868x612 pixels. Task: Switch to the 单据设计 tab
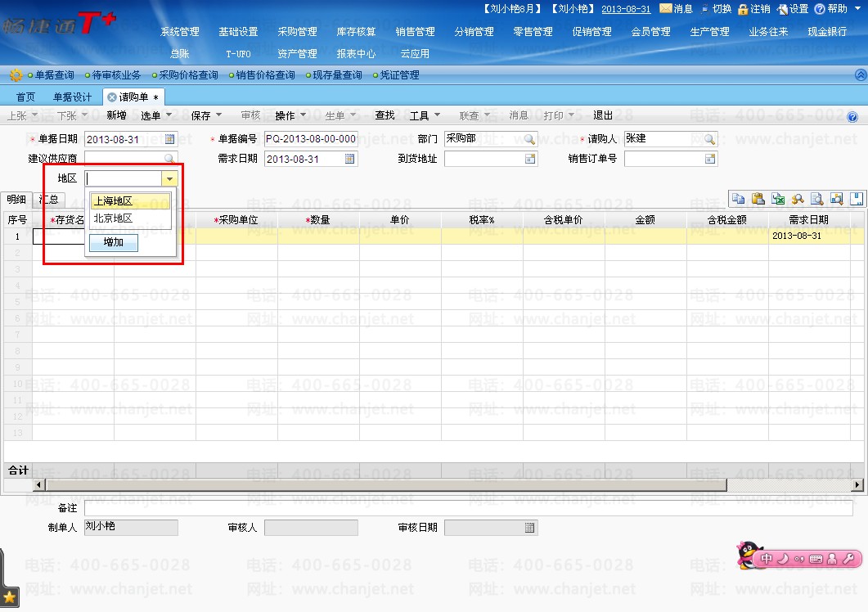tap(73, 97)
